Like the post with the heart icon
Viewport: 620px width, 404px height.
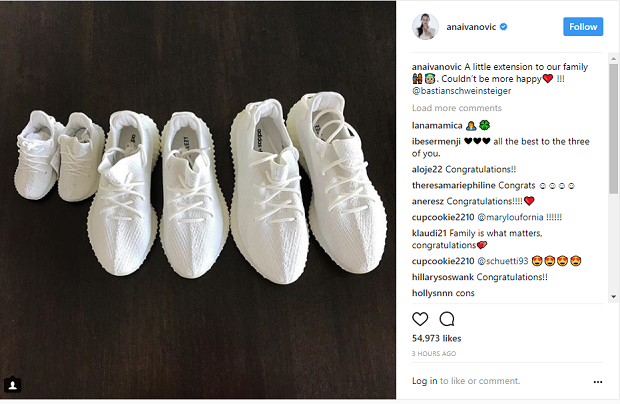point(420,319)
